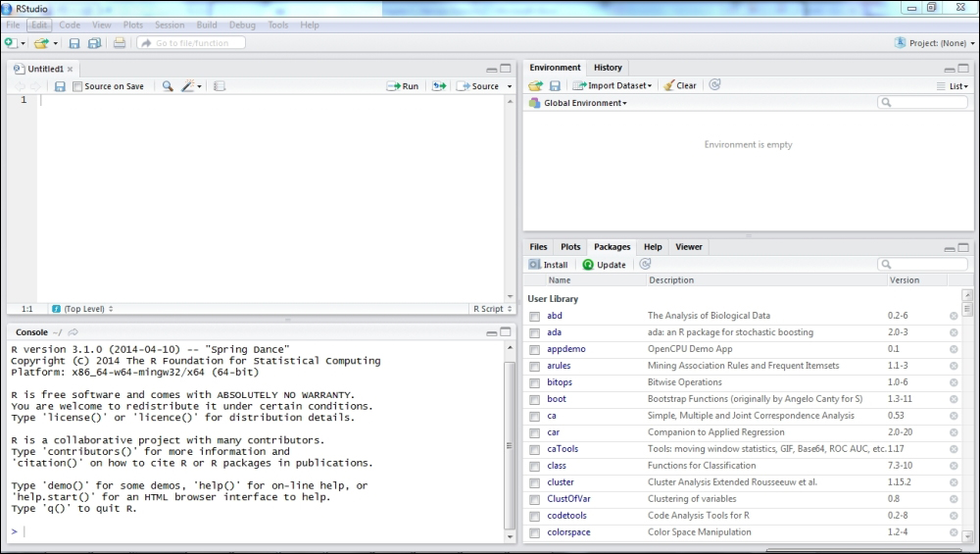Open the codetools package link
This screenshot has width=980, height=554.
point(566,515)
